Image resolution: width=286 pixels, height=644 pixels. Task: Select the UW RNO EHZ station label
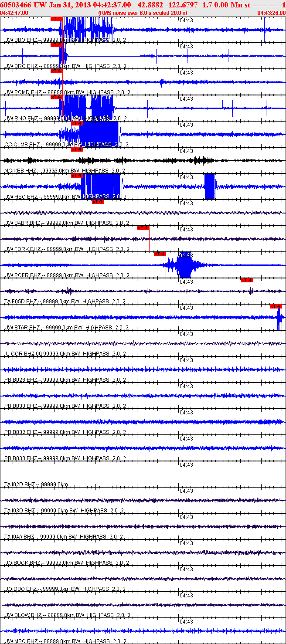click(65, 119)
